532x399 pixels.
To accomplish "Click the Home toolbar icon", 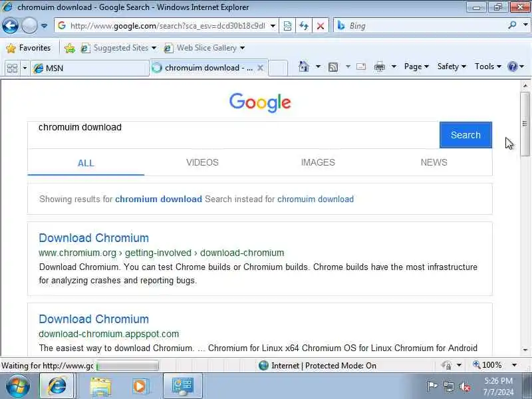I will pos(303,66).
